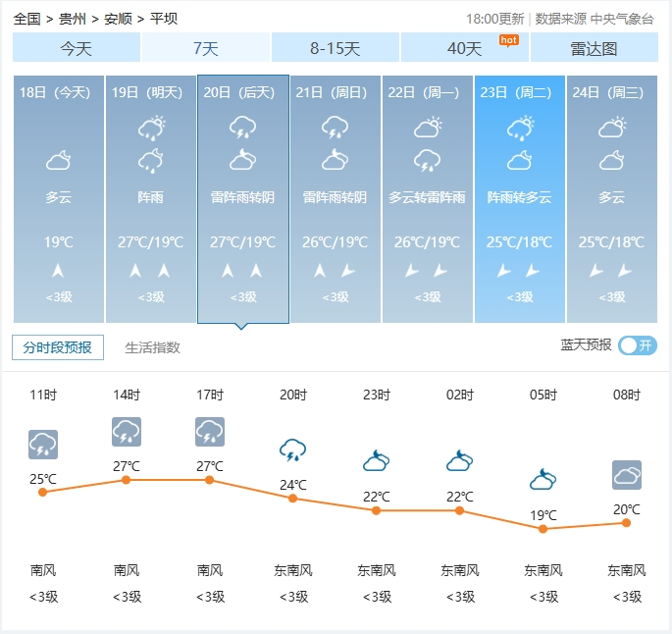672x634 pixels.
Task: Open the 8-15天 forecast tab
Action: (335, 48)
